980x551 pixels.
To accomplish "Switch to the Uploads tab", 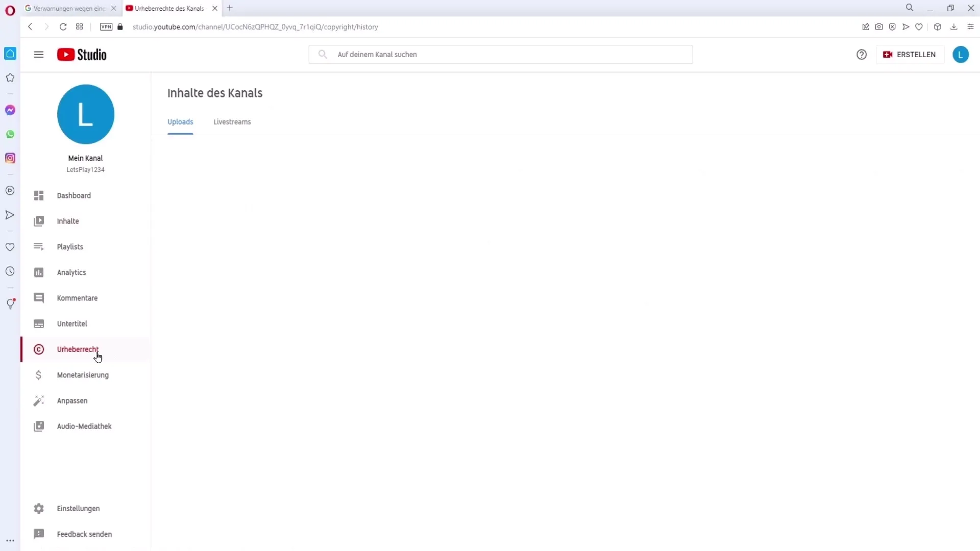I will point(180,122).
